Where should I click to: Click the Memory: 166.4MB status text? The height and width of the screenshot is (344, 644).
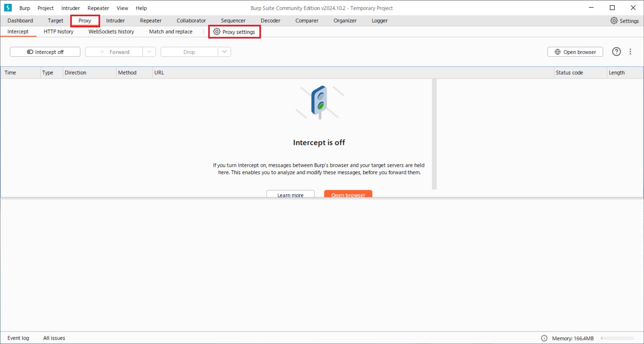[x=573, y=338]
